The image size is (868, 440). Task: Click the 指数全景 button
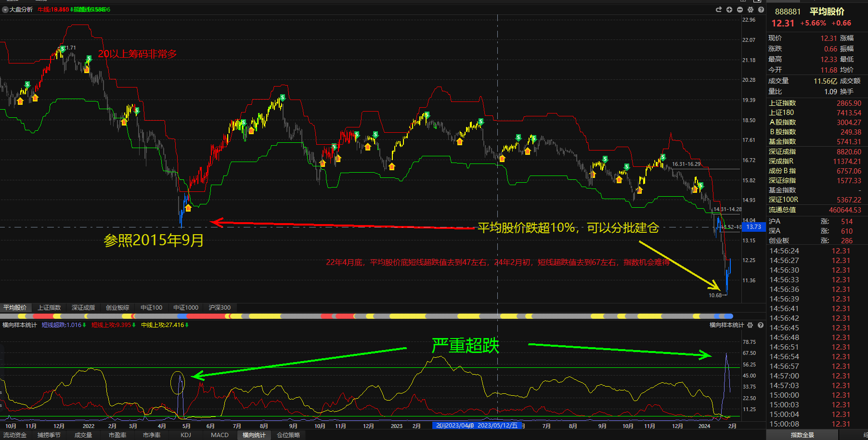[803, 435]
